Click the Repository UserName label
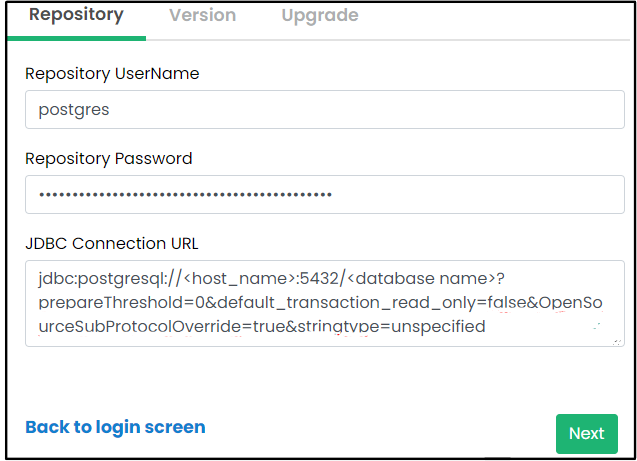 pos(112,74)
